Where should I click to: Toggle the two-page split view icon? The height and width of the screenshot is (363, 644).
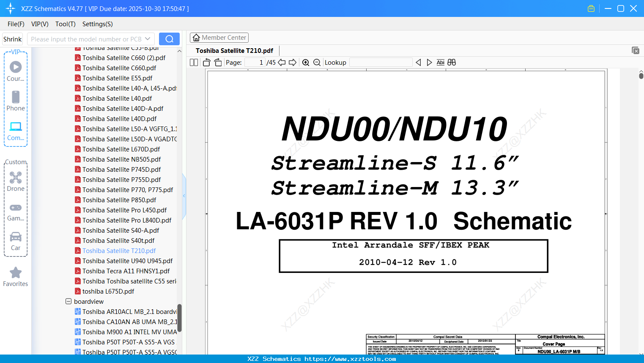(x=194, y=63)
